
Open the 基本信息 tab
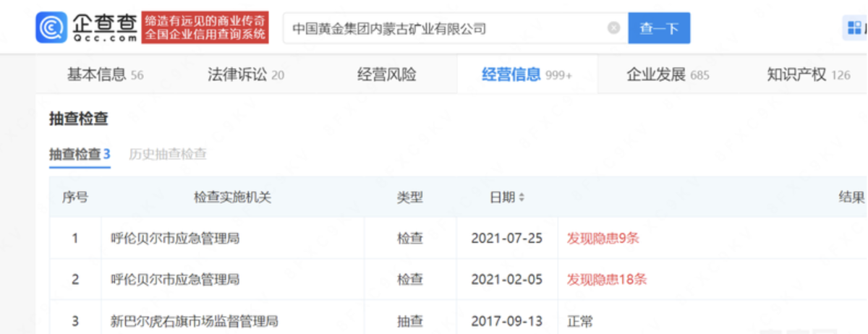pos(105,74)
